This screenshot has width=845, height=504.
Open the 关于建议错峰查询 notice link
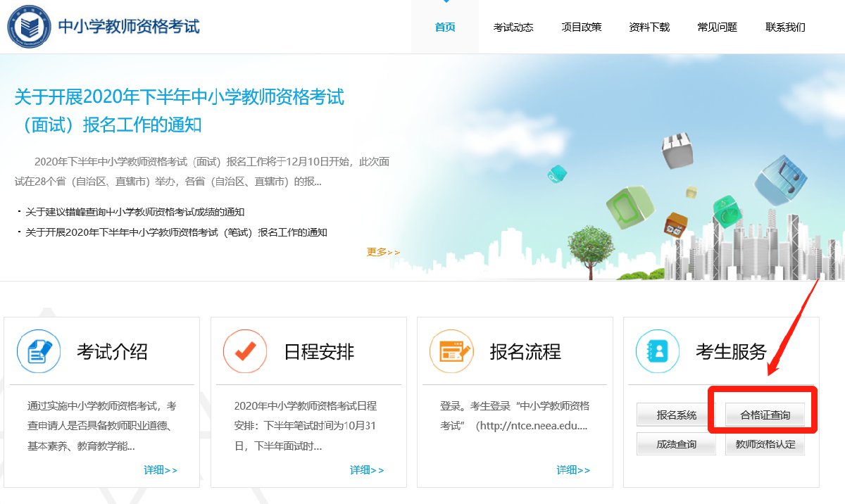[x=135, y=212]
